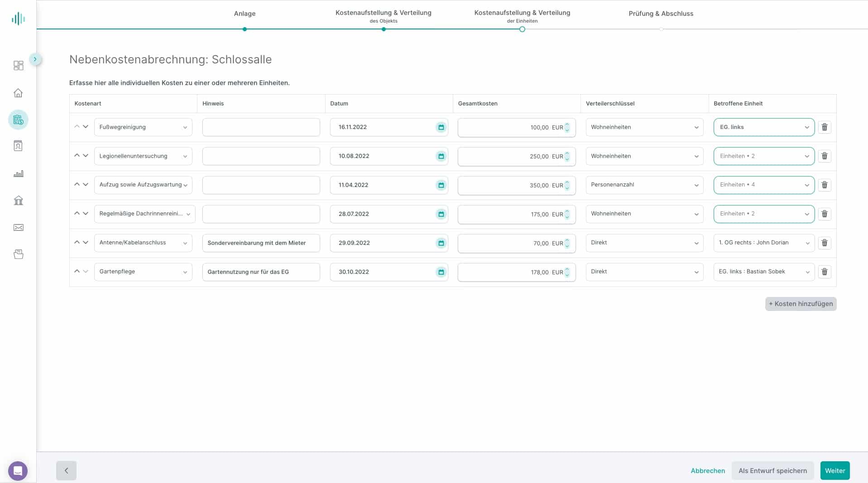Image resolution: width=868 pixels, height=483 pixels.
Task: Expand the sidebar with the round arrow button
Action: (x=35, y=59)
